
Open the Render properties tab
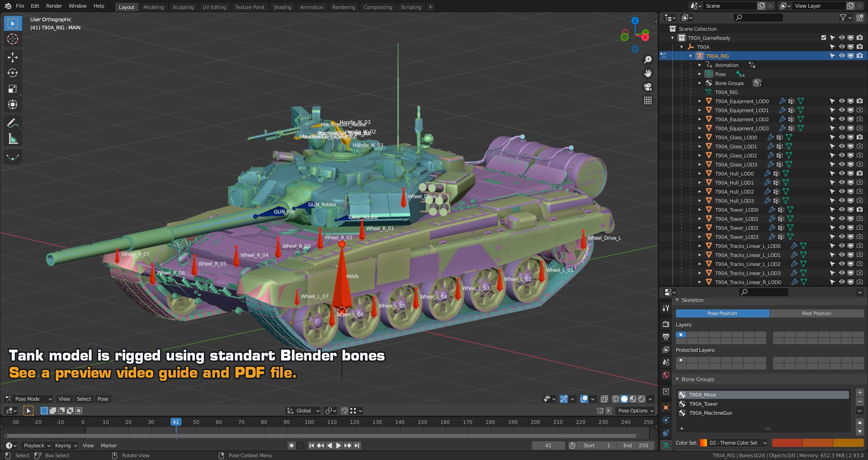665,324
